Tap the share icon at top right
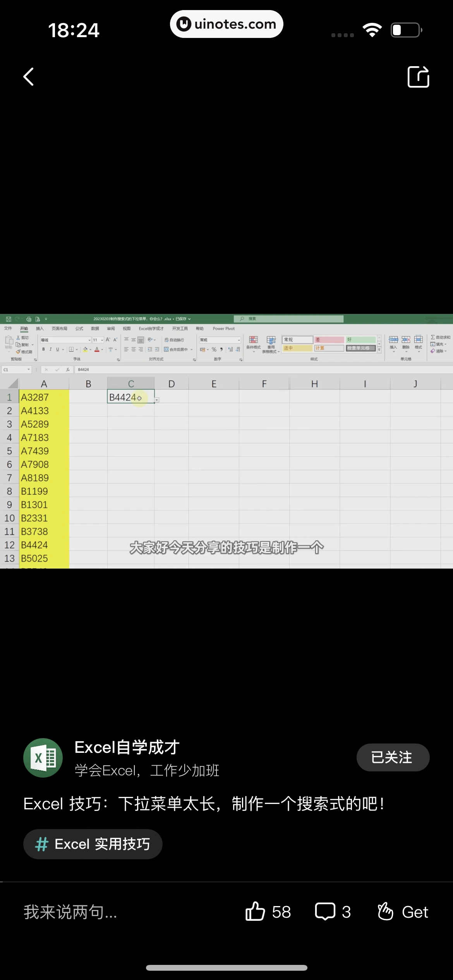 [418, 77]
